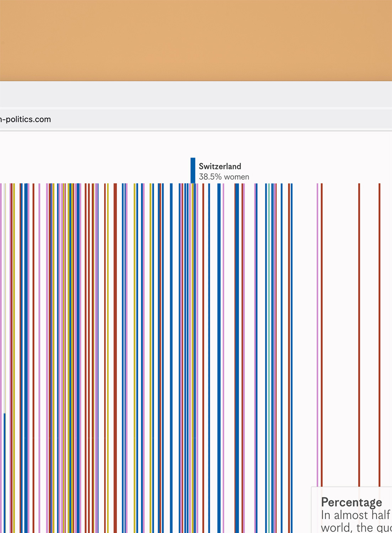Select last blue bar before the wide gap
Screen dimensions: 392x533
[x=291, y=320]
